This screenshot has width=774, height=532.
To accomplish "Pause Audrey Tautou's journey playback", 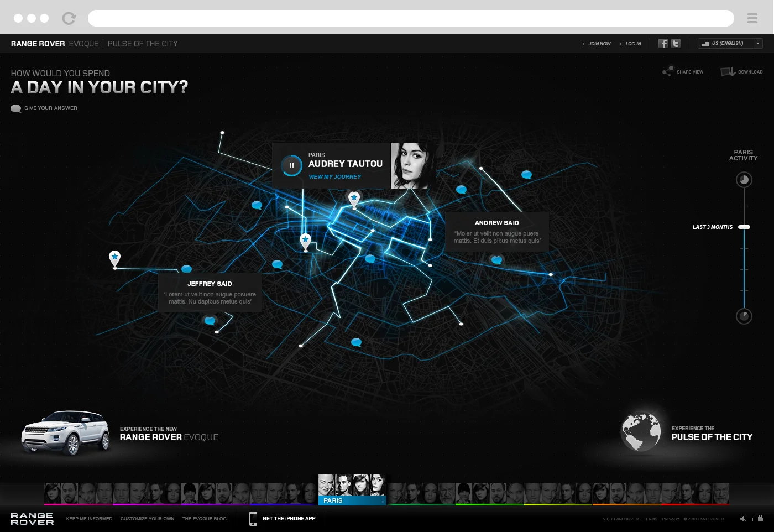I will 291,165.
